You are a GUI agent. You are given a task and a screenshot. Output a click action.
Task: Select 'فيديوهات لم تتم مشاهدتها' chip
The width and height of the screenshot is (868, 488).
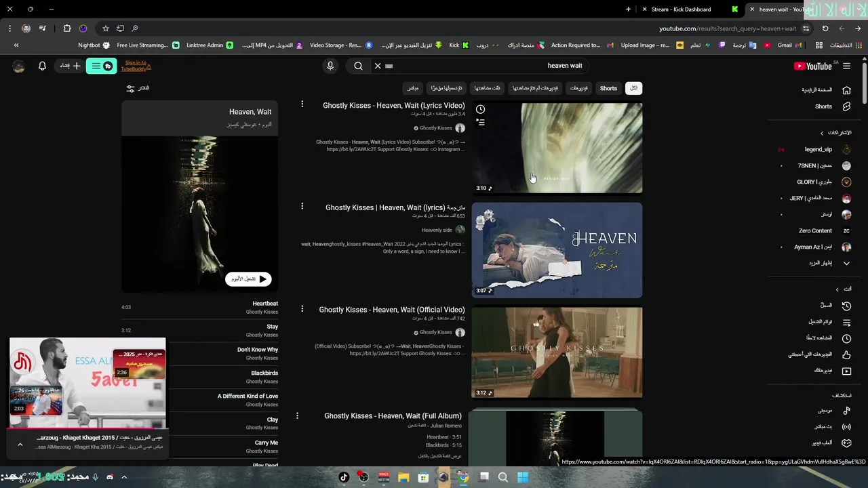pos(535,88)
